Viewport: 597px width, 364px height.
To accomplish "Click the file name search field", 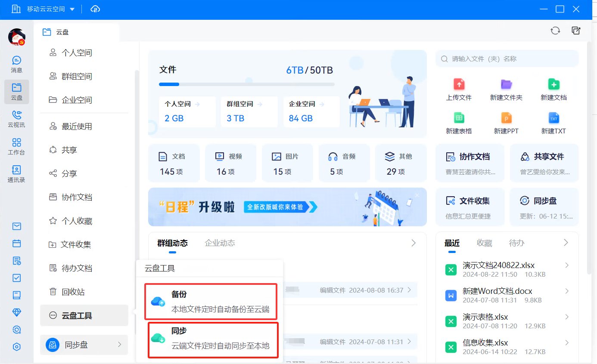I will pyautogui.click(x=507, y=59).
